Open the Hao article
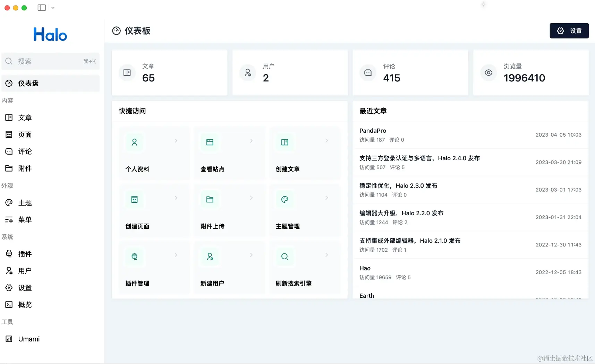595x364 pixels. tap(365, 268)
